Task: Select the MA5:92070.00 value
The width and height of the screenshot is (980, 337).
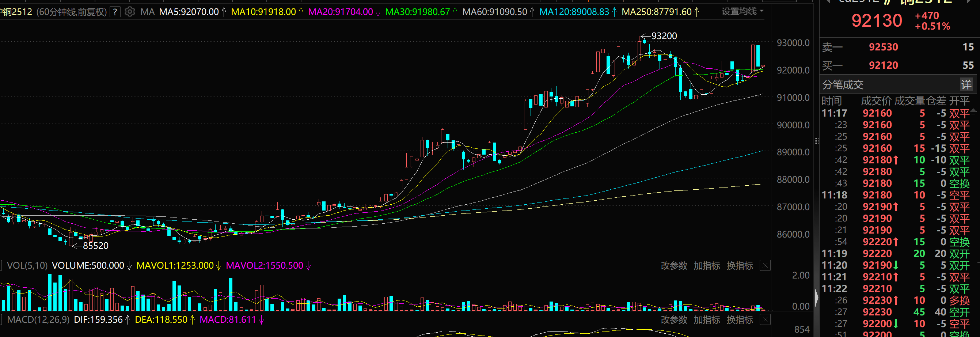Action: tap(189, 12)
